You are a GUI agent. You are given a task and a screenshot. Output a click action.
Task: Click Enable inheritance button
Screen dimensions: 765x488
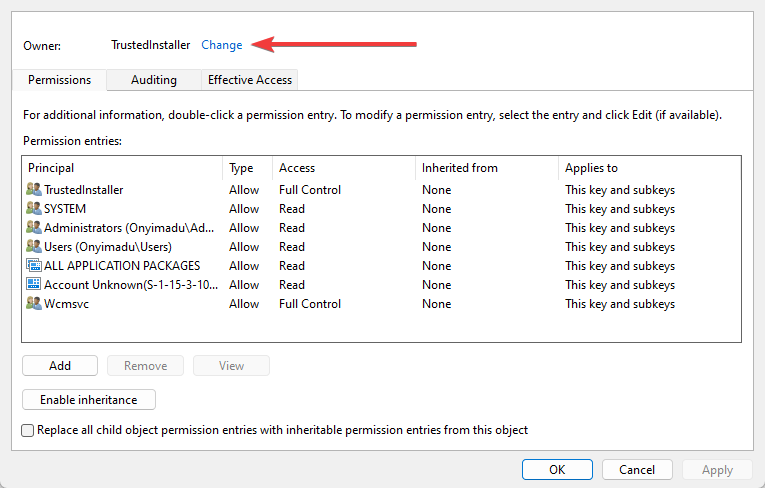(88, 400)
